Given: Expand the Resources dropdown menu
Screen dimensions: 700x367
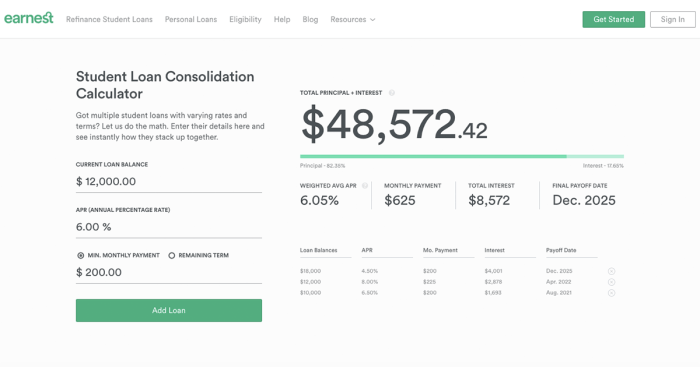Looking at the screenshot, I should [353, 20].
